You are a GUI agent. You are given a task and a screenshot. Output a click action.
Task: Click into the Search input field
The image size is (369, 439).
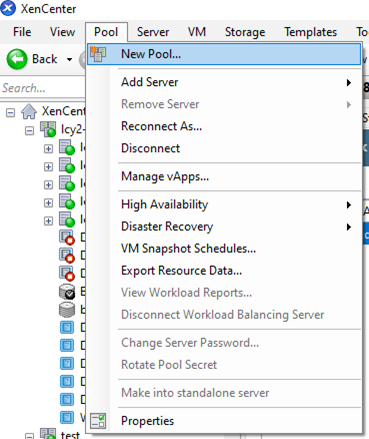tap(42, 88)
